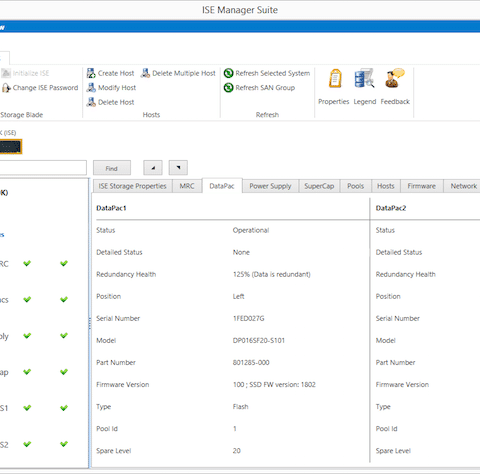Click the second green checkmark in S2 row
This screenshot has width=480, height=474.
tap(64, 444)
